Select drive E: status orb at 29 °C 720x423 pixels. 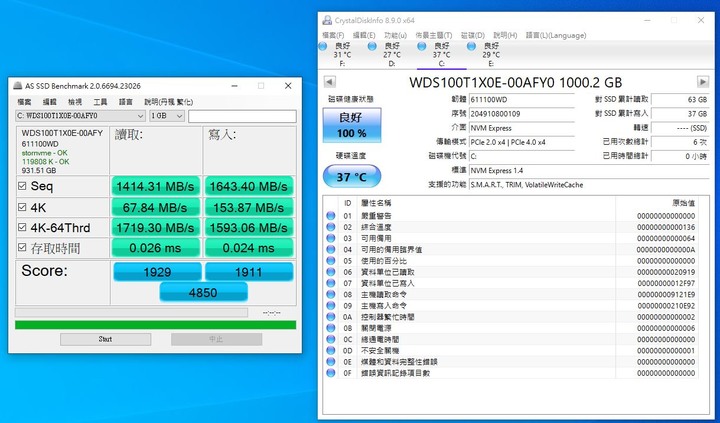(x=471, y=46)
